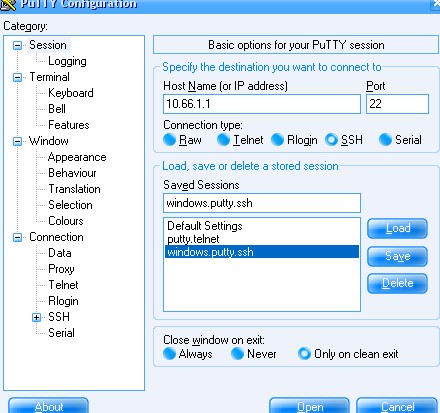Open the Translation settings category

pyautogui.click(x=74, y=189)
